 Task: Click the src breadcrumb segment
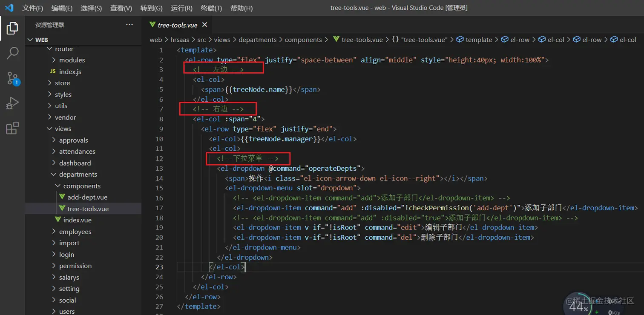(x=201, y=40)
